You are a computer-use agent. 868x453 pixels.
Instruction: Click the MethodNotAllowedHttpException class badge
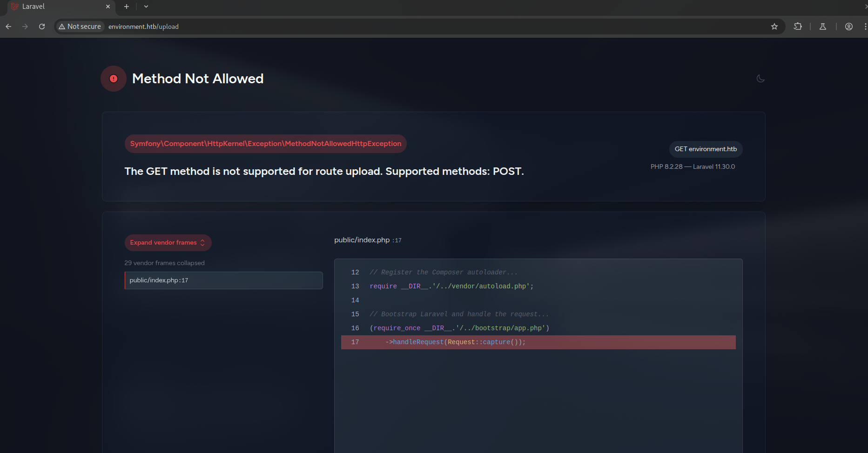(x=265, y=144)
